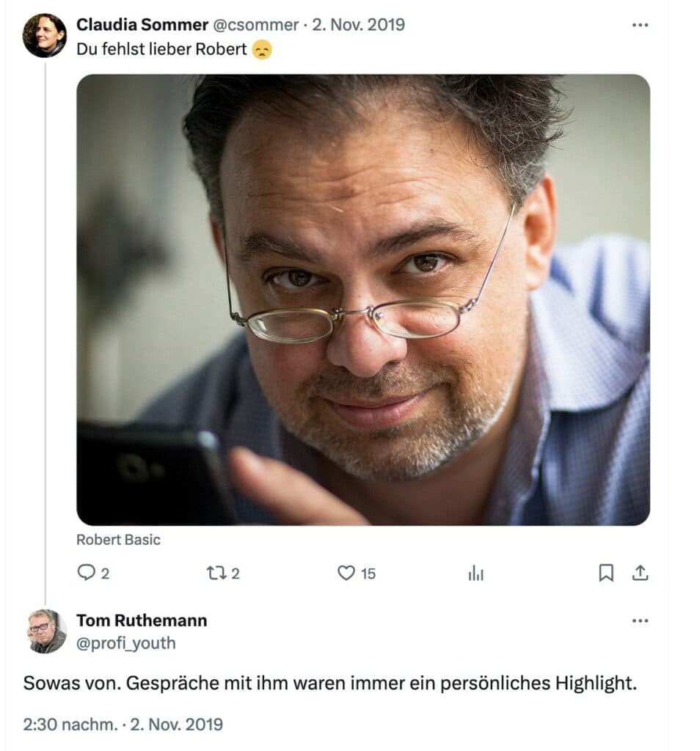Open Tom Ruthemann's avatar
The height and width of the screenshot is (751, 700).
[x=46, y=631]
